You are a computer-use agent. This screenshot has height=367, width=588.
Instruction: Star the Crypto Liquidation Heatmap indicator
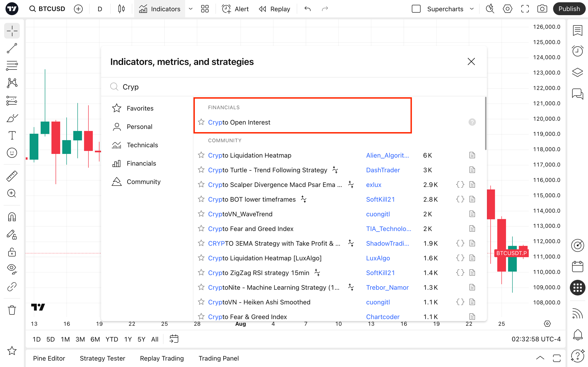click(x=201, y=155)
